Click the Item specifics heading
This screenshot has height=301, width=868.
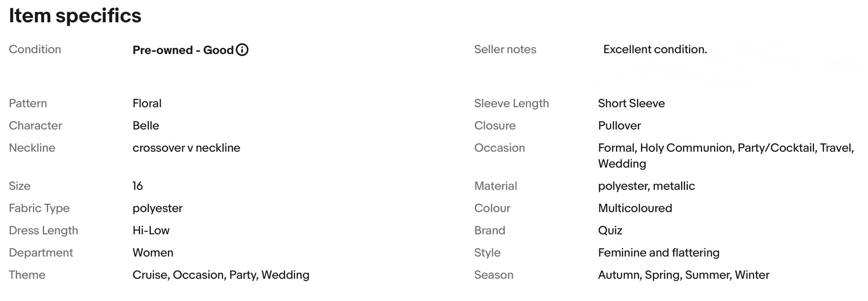click(x=75, y=16)
